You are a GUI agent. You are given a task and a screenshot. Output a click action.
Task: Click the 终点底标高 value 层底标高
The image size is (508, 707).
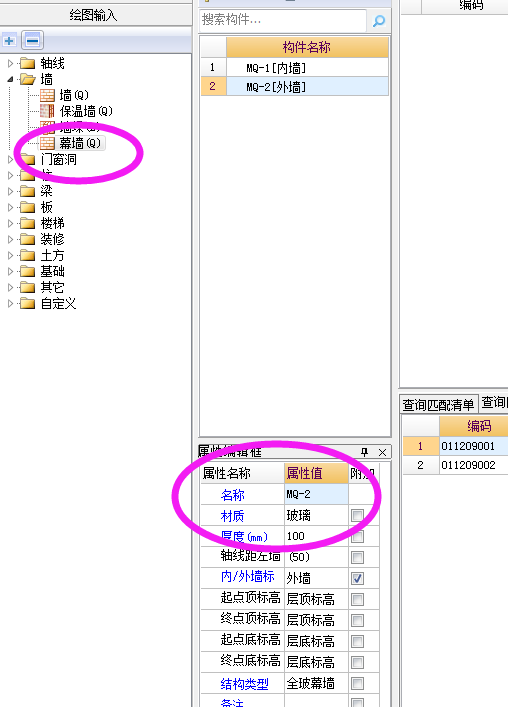click(316, 662)
